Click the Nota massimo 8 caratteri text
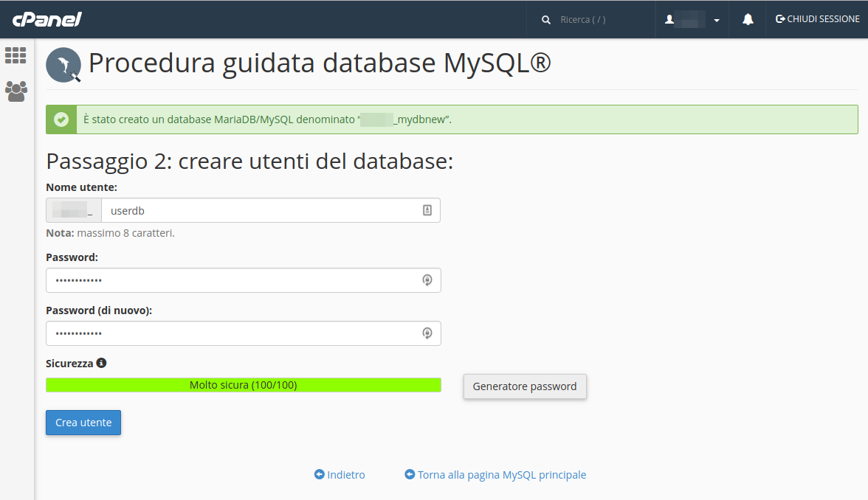 (110, 233)
